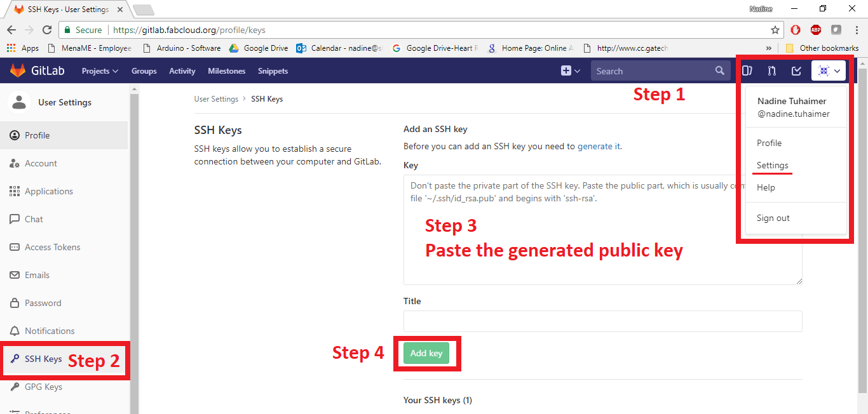868x414 pixels.
Task: Open the Google Drive bookmark
Action: [259, 48]
